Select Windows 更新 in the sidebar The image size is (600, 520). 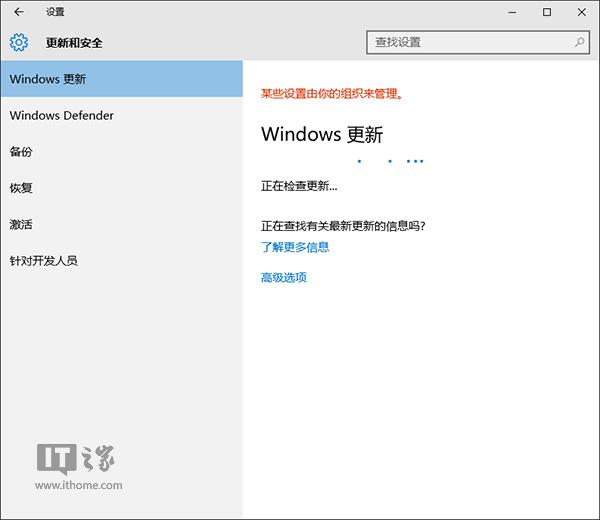122,79
